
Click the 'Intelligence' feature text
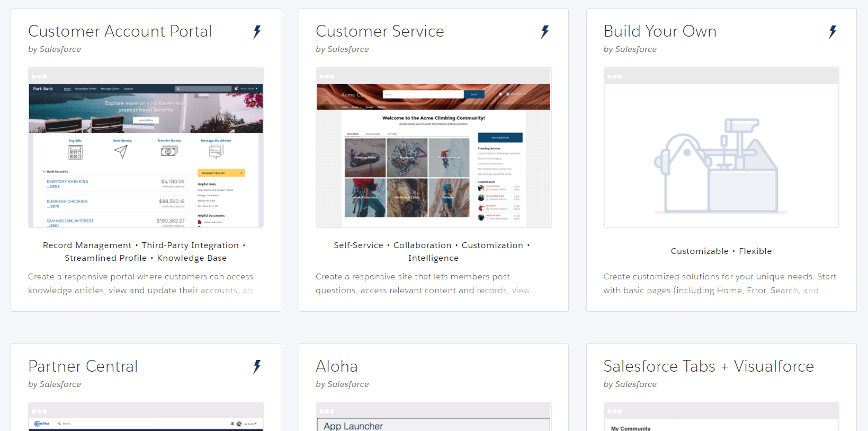tap(433, 258)
